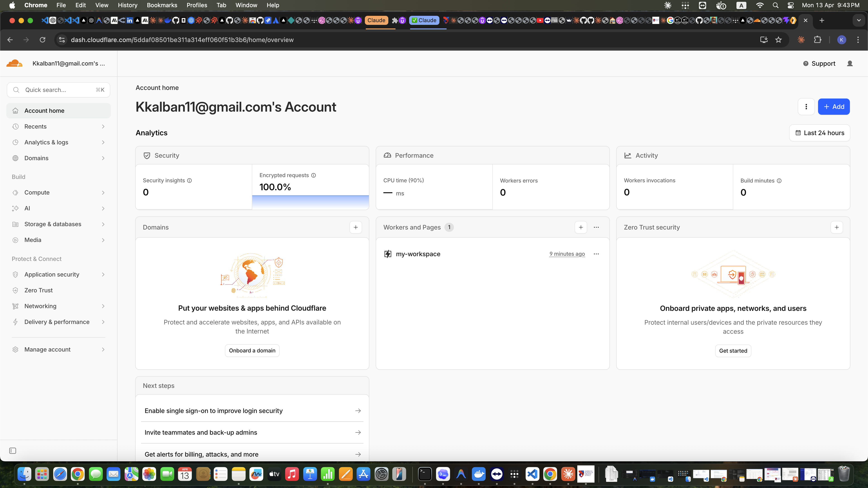This screenshot has height=488, width=868.
Task: Open the my-workspace worker link
Action: pyautogui.click(x=418, y=254)
